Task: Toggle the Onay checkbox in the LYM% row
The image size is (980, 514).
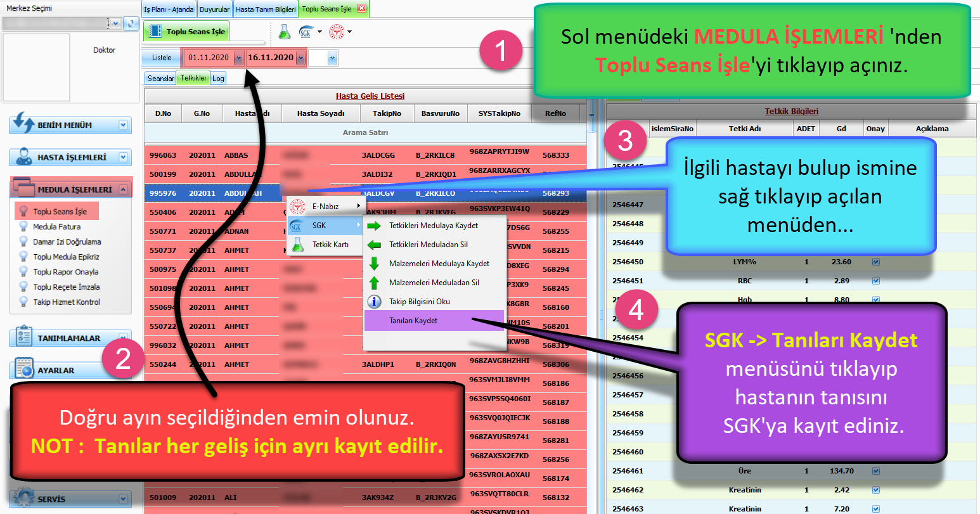Action: (875, 262)
